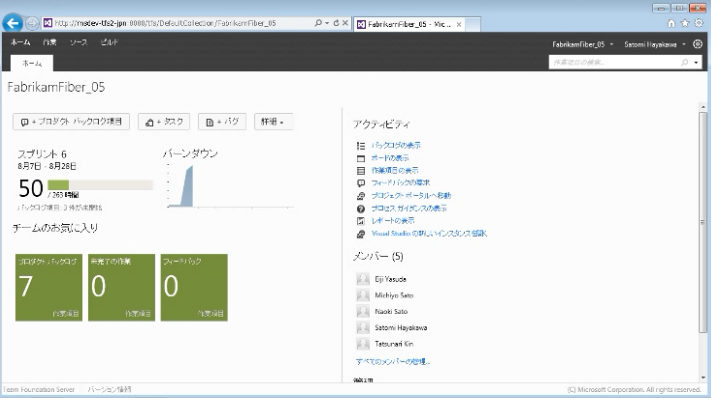Click the feedback speech bubble icon in アクティビティ

coord(361,183)
